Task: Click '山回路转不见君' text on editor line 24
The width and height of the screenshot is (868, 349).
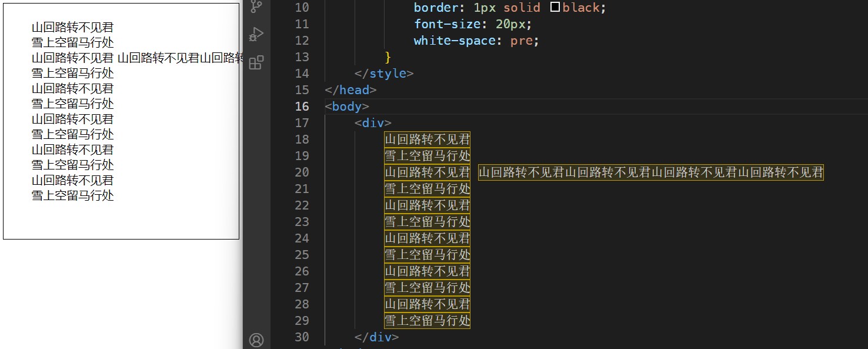Action: [428, 238]
